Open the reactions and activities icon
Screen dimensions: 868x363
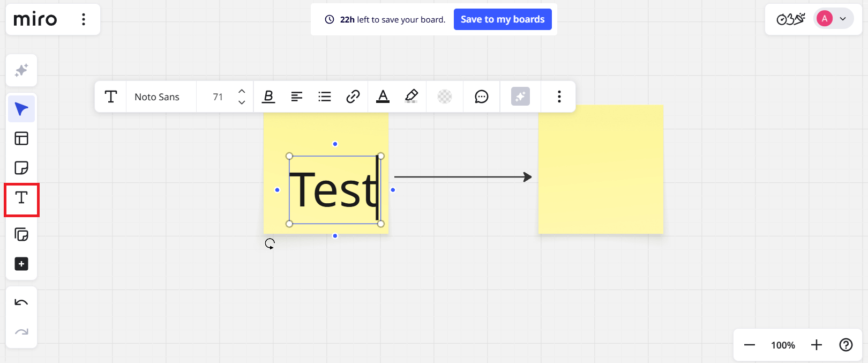[791, 19]
